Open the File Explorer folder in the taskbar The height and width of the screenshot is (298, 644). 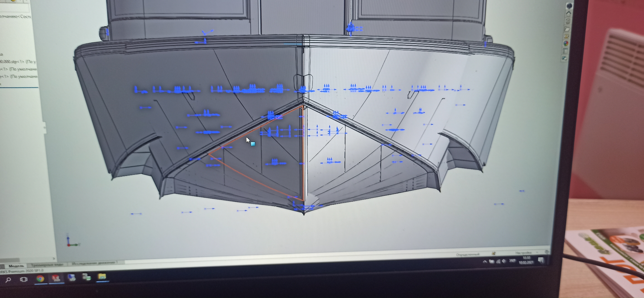pyautogui.click(x=102, y=277)
